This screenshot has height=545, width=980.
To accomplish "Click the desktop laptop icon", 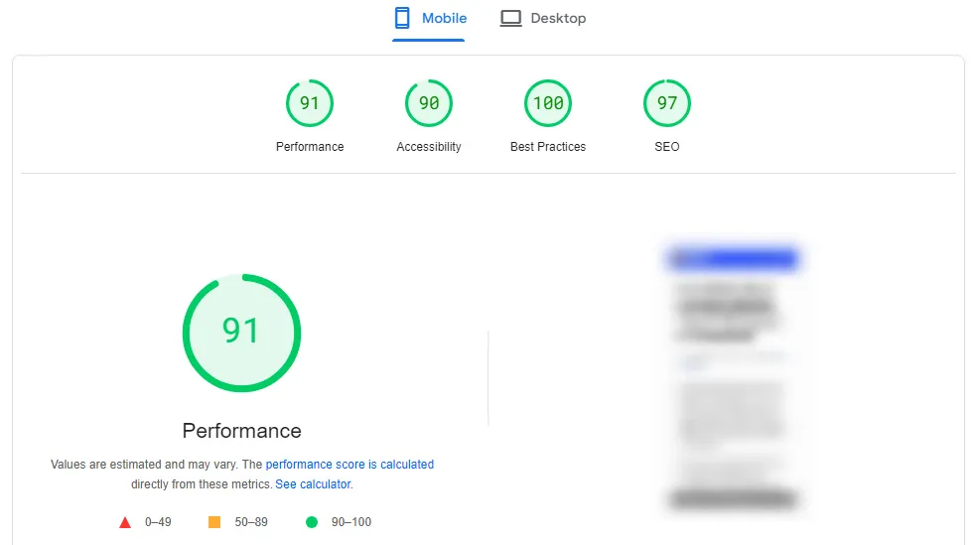I will click(x=510, y=18).
